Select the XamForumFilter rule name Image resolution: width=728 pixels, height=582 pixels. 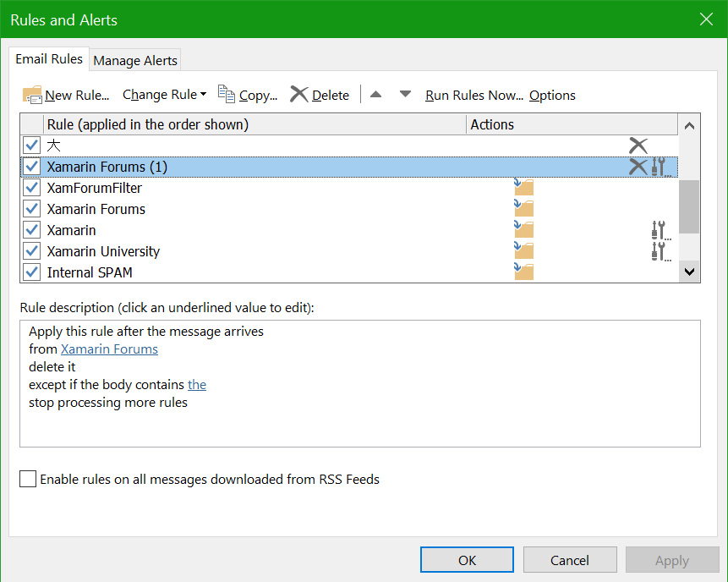click(x=94, y=188)
